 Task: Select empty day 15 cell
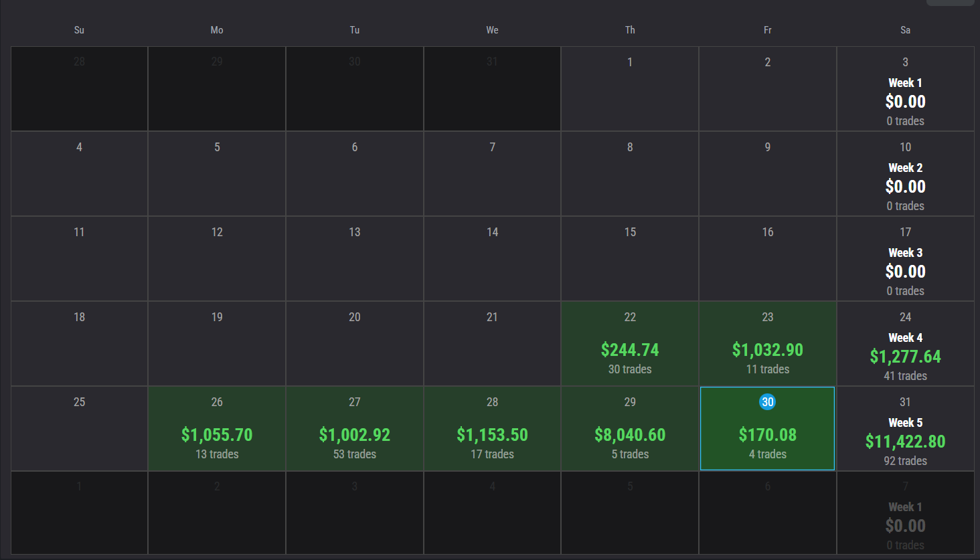630,259
